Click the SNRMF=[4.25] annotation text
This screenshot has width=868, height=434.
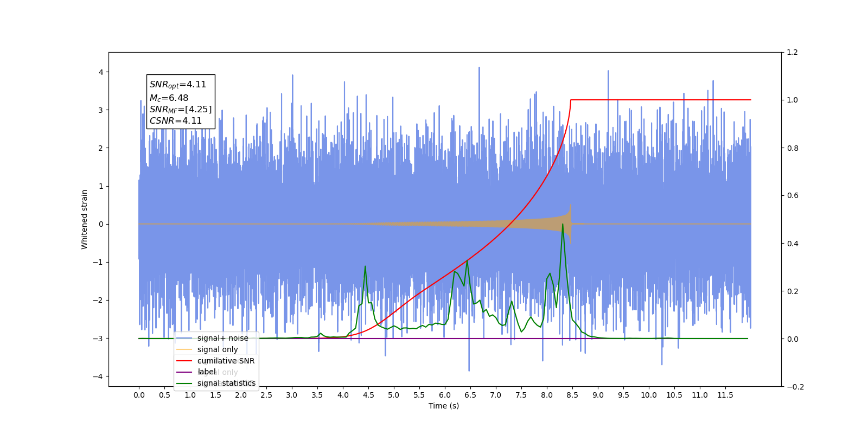click(x=181, y=109)
